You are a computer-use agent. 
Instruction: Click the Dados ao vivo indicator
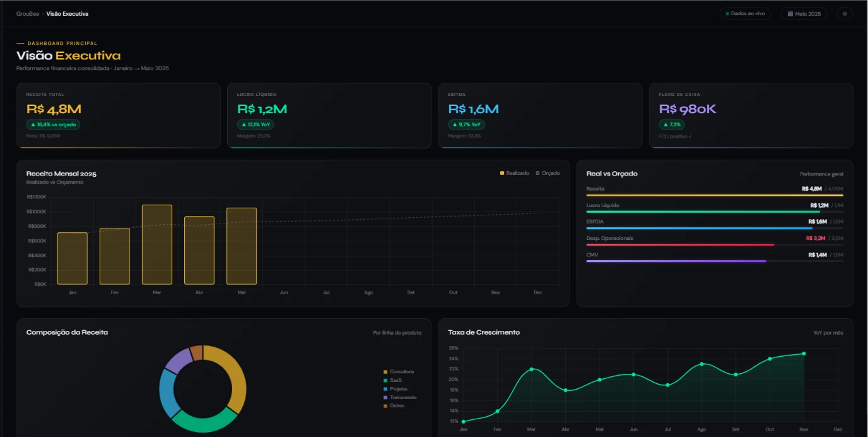click(745, 13)
